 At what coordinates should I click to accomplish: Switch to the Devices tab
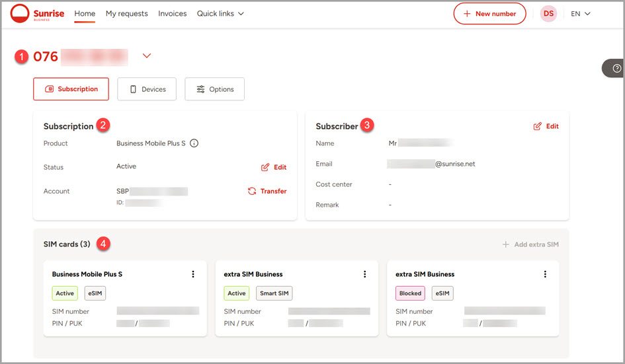tap(147, 89)
